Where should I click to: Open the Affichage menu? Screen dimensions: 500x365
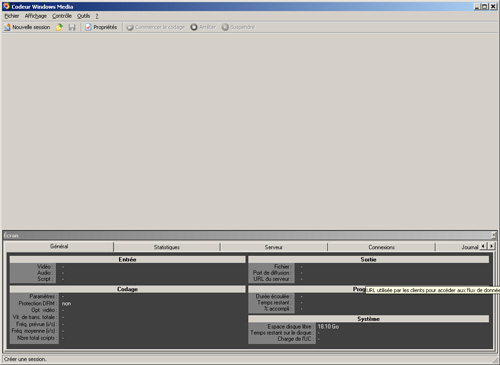[x=36, y=16]
